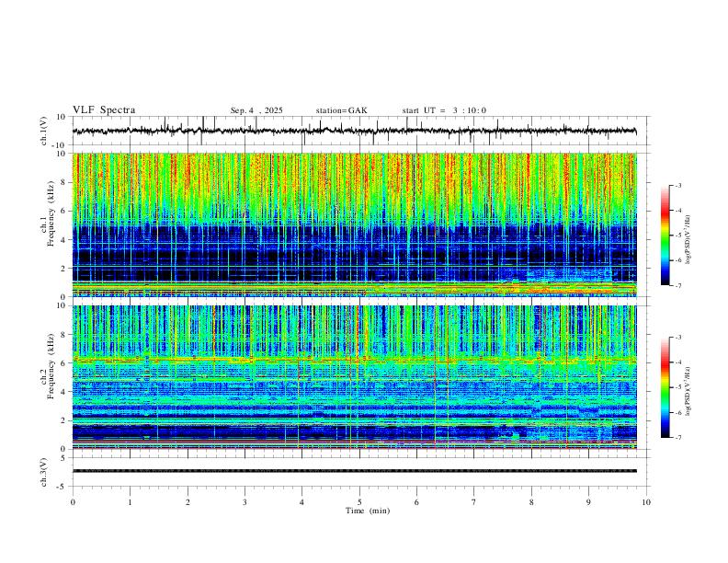Click the ch.2 Frequency (kHz) axis label
The image size is (728, 563).
(x=48, y=366)
